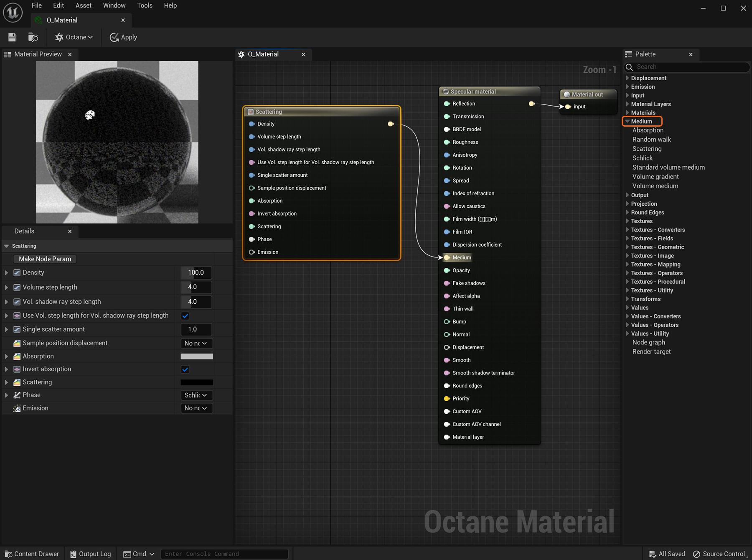Open the Asset menu
This screenshot has height=560, width=752.
coord(84,5)
